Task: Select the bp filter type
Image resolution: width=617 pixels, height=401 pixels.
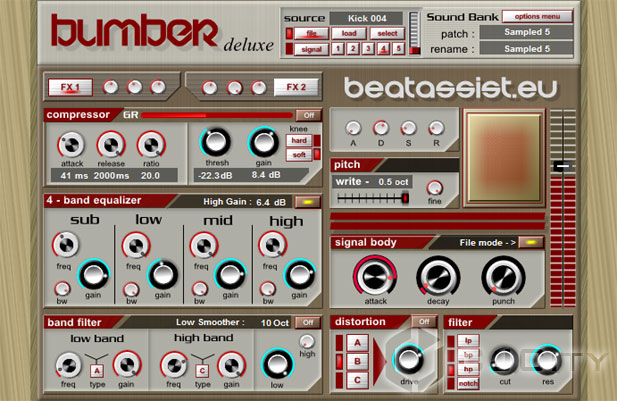Action: (x=468, y=355)
